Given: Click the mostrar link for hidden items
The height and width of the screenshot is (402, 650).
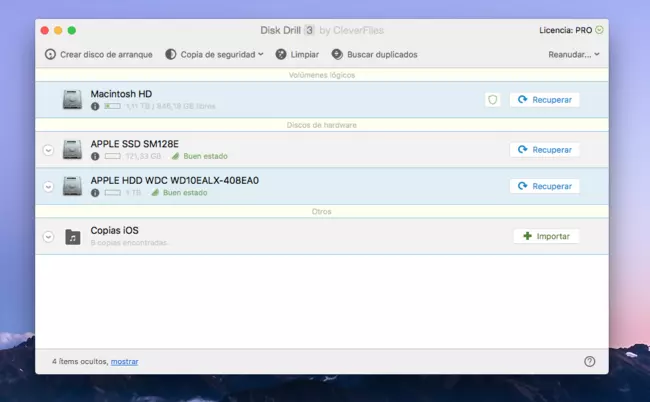Looking at the screenshot, I should (124, 361).
